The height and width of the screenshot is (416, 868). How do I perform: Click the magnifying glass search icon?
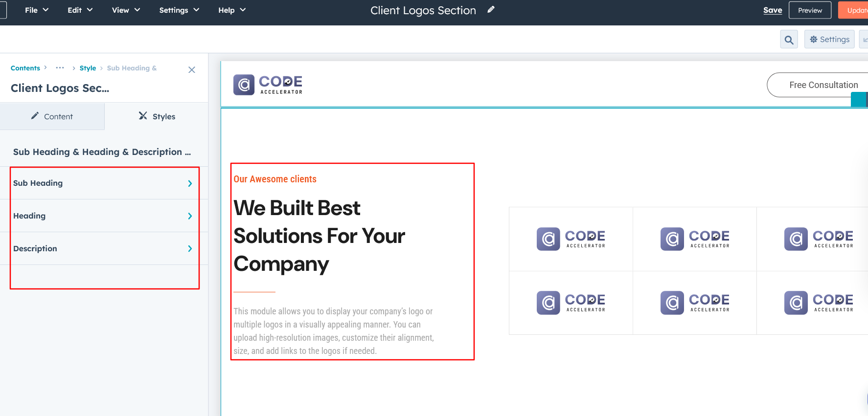(x=789, y=40)
